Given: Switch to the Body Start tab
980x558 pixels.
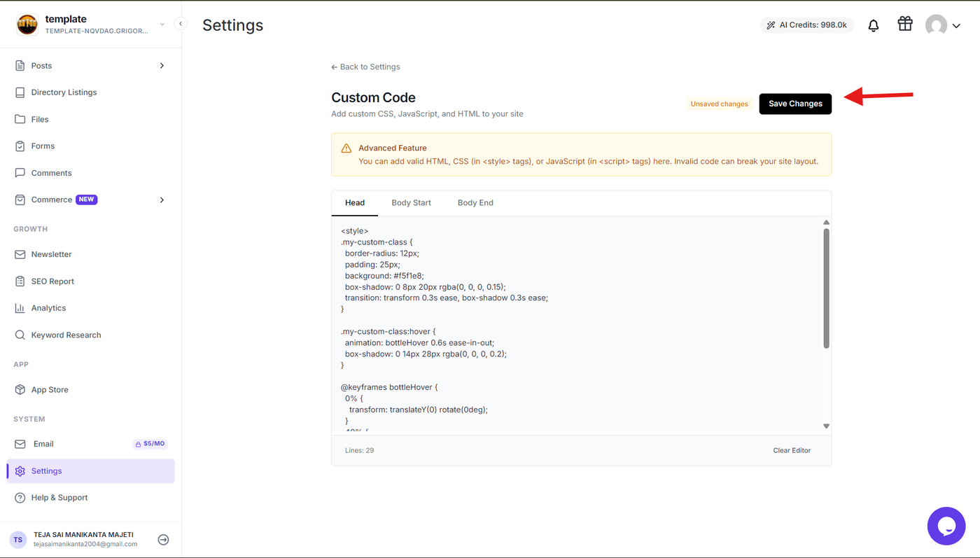Looking at the screenshot, I should (411, 203).
